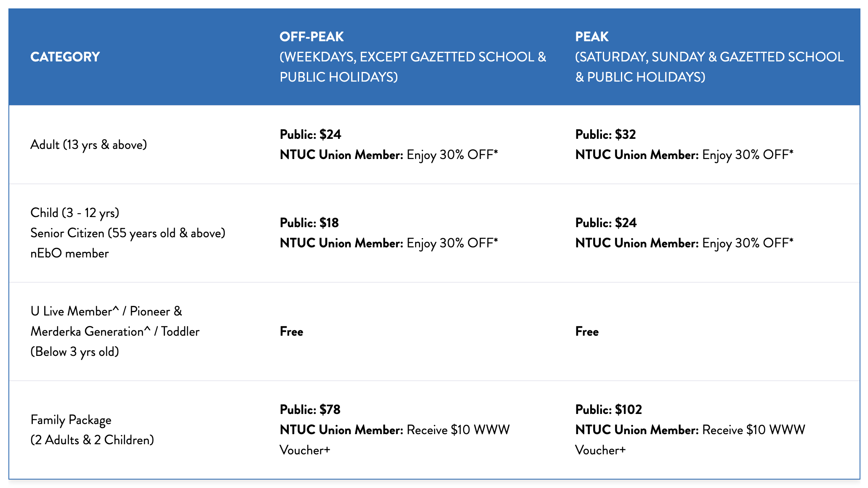Select the Family Package Public $78 price
The image size is (868, 488).
(310, 410)
